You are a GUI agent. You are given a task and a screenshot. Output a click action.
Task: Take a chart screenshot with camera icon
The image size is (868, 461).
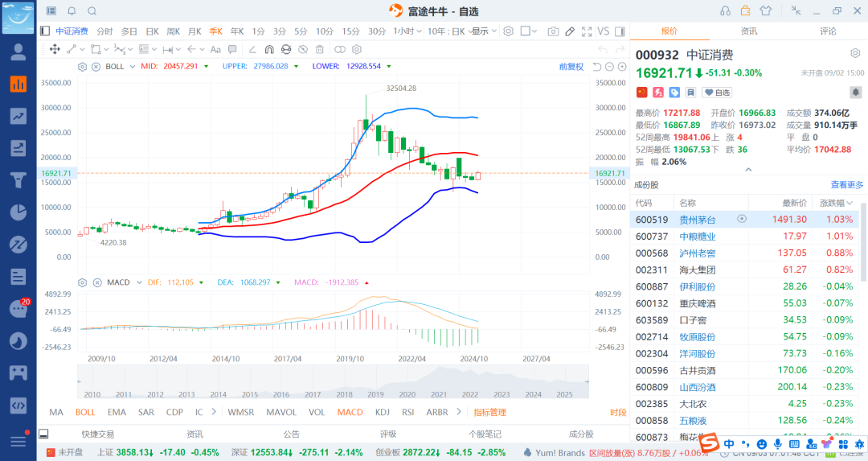[x=553, y=31]
